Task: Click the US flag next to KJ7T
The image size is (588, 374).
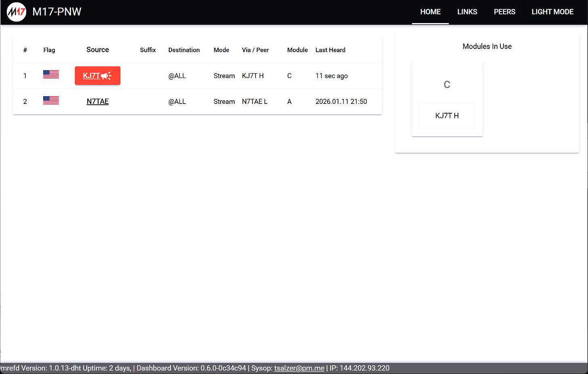Action: tap(50, 74)
